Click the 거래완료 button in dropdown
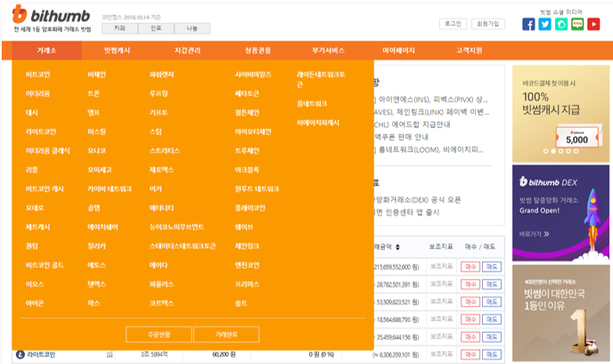This screenshot has width=613, height=364. pyautogui.click(x=226, y=335)
